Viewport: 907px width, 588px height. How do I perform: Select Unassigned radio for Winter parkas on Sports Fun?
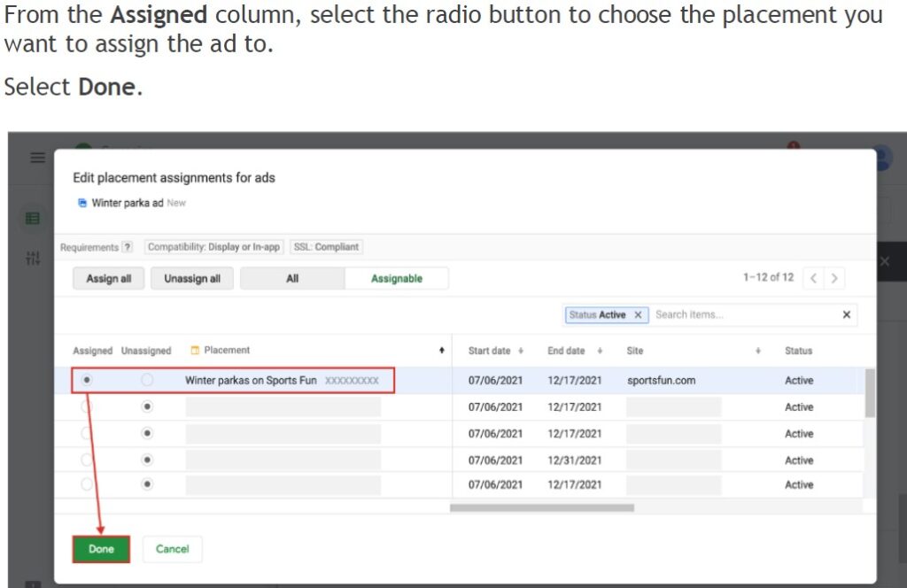147,380
